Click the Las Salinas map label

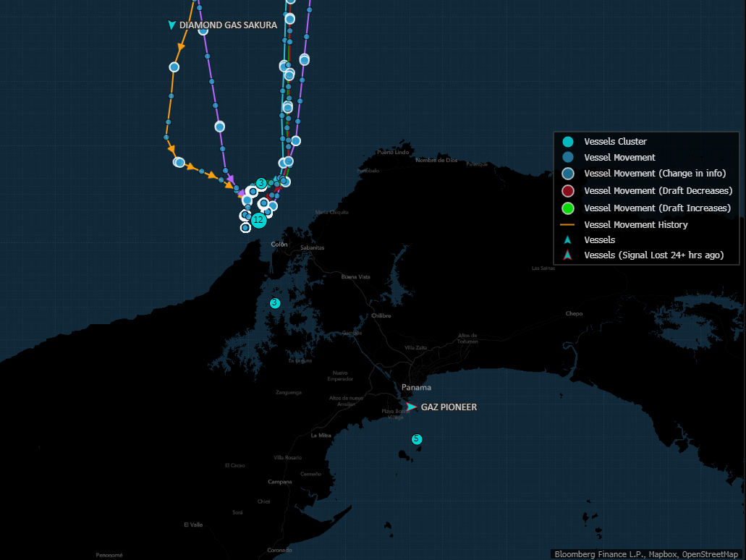point(543,268)
